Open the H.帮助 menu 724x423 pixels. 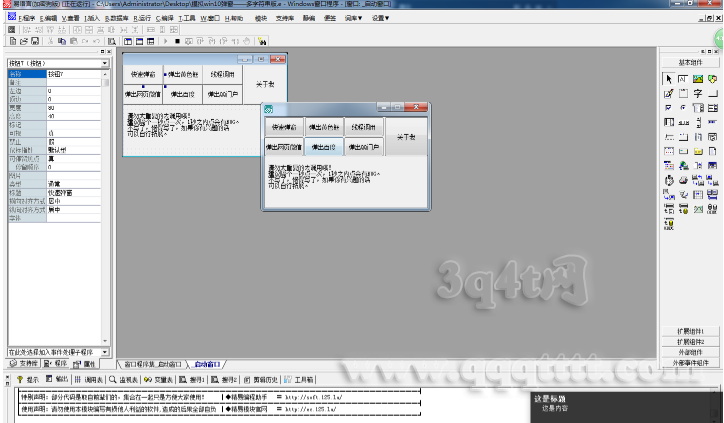(234, 18)
